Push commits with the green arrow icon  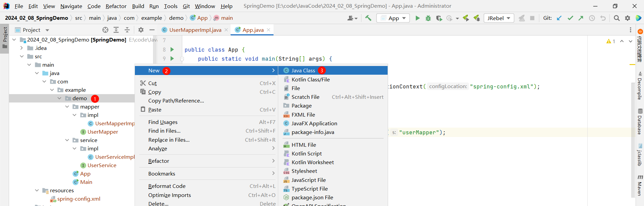click(581, 18)
